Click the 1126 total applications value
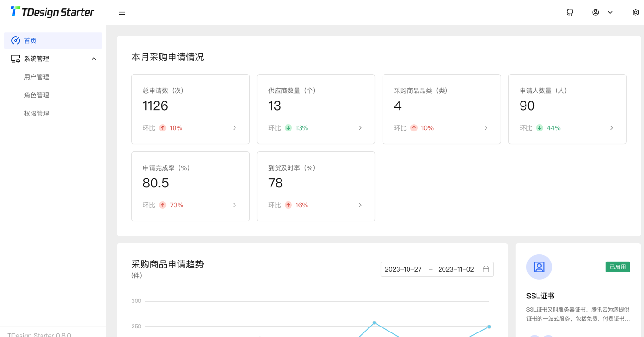The image size is (644, 337). (155, 106)
